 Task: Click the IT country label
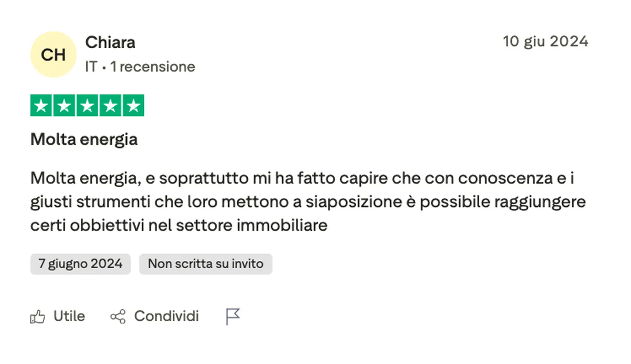point(91,67)
